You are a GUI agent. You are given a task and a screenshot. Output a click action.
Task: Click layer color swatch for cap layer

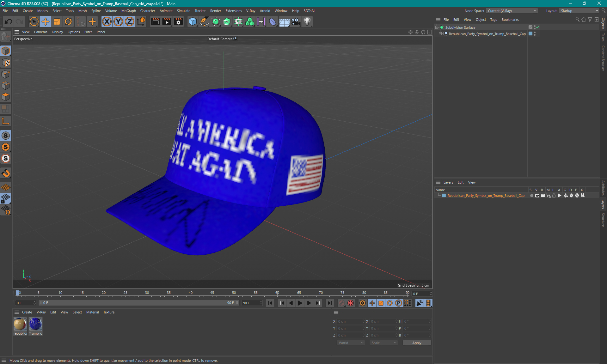[x=444, y=196]
